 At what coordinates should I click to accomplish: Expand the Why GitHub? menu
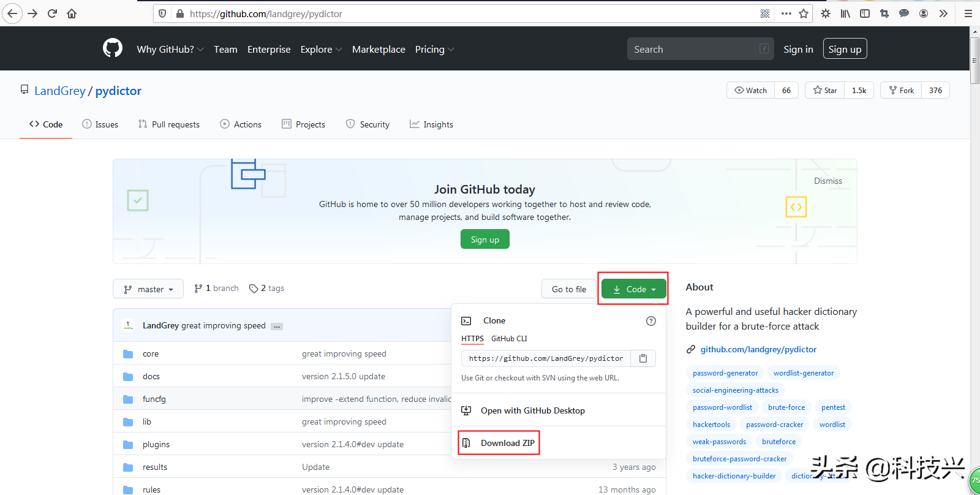[170, 50]
